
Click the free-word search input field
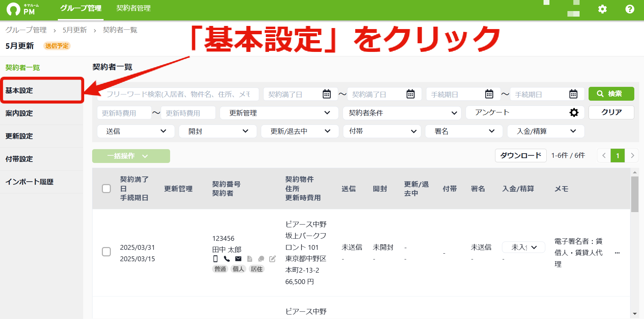178,94
